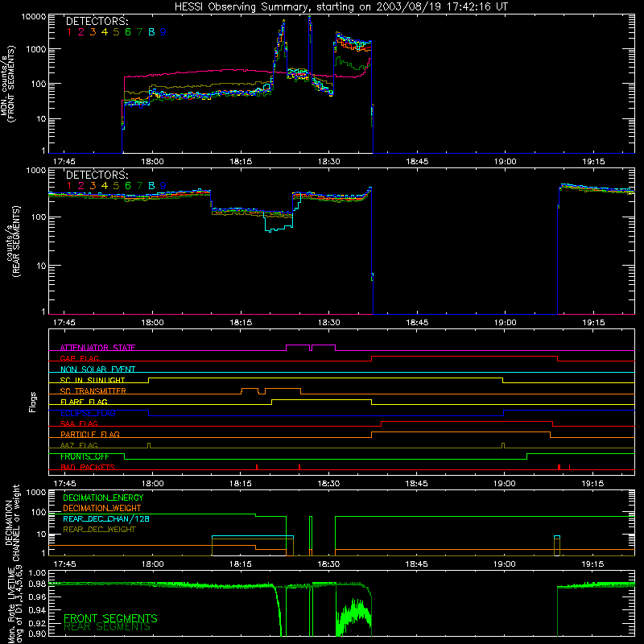Screen dimensions: 644x644
Task: Click detector 3 legend number in rear panel
Action: click(93, 186)
